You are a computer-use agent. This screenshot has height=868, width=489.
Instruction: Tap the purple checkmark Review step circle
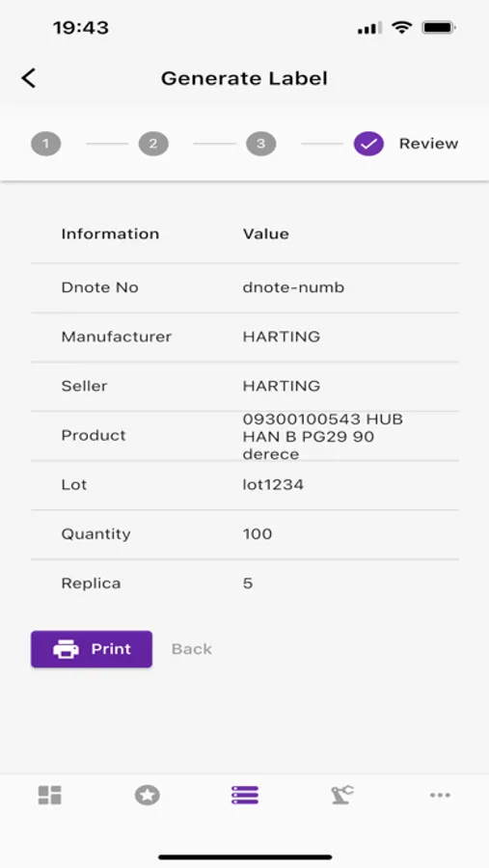(368, 144)
